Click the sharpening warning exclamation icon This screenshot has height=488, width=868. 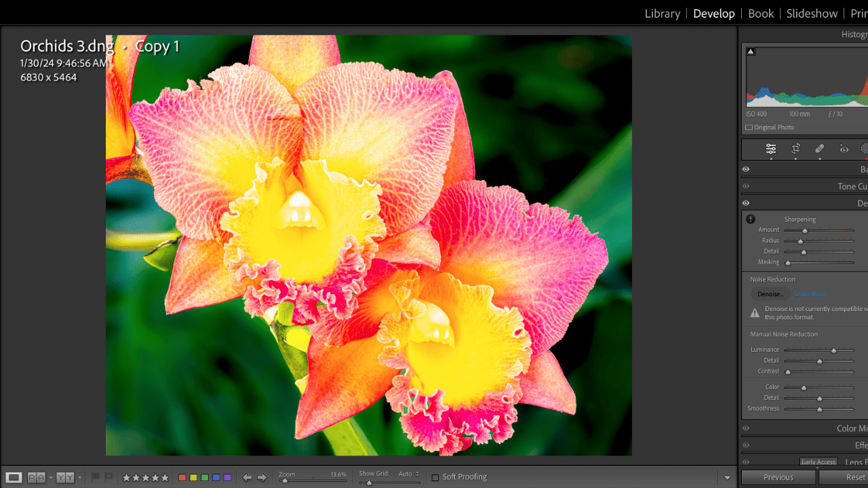point(751,219)
